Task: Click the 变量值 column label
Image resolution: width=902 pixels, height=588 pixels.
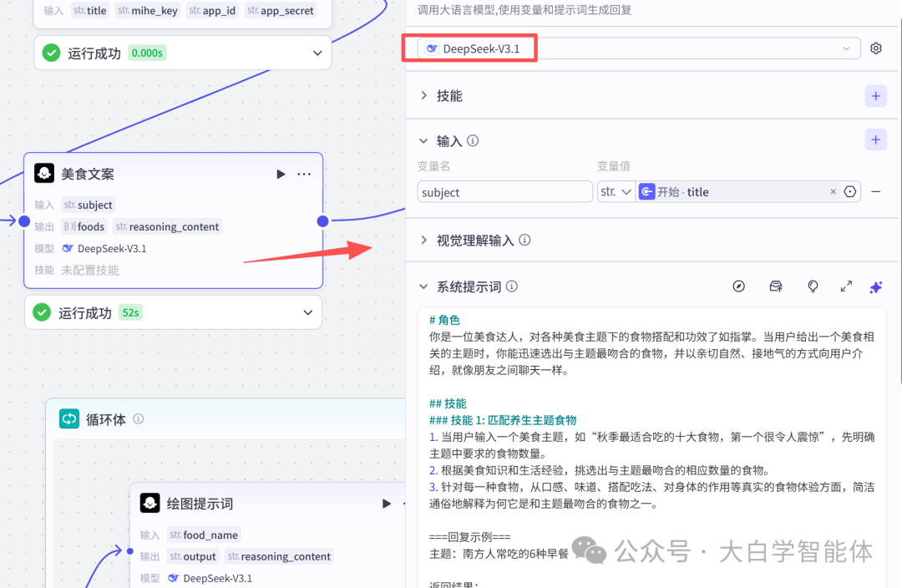Action: 614,166
